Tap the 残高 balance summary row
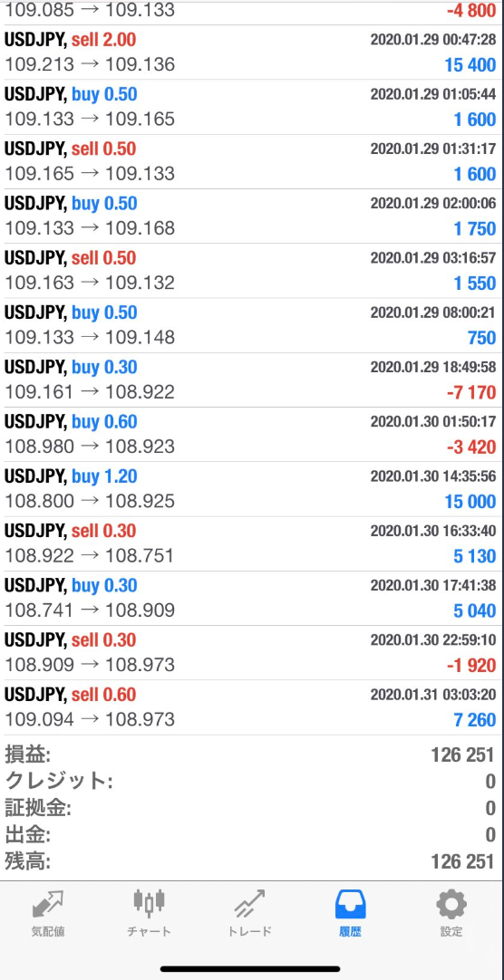The image size is (504, 980). [252, 862]
